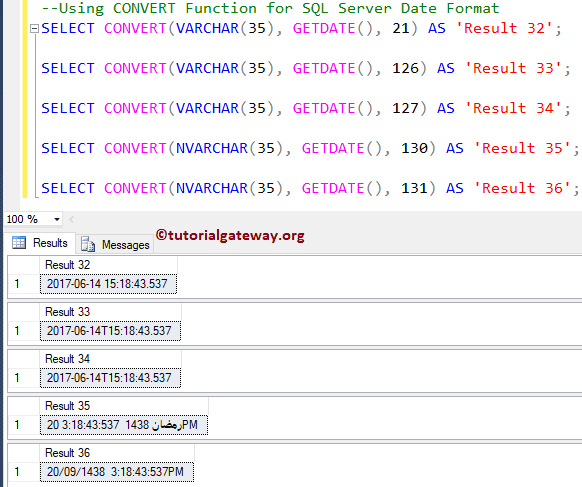Click GETDATE in the Result 32 query

(324, 29)
